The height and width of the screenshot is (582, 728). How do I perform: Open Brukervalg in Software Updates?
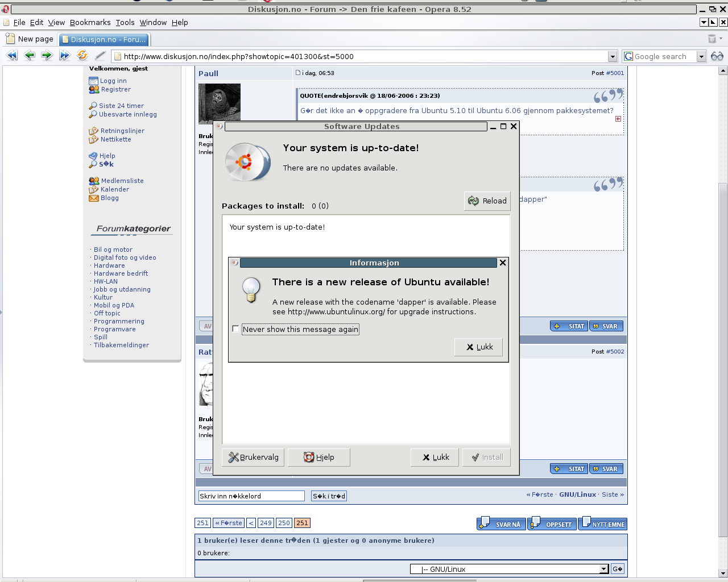[254, 457]
